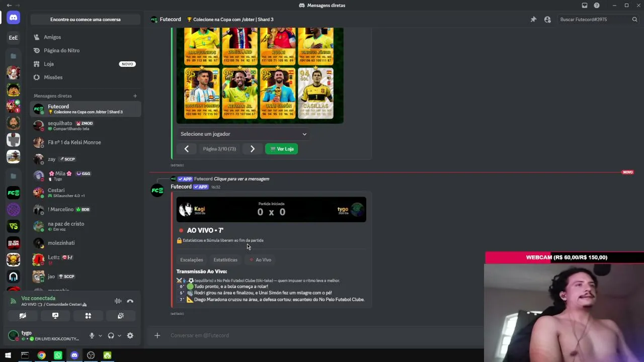Screen dimensions: 644x362
Task: Open the jao conversation
Action: [x=86, y=277]
